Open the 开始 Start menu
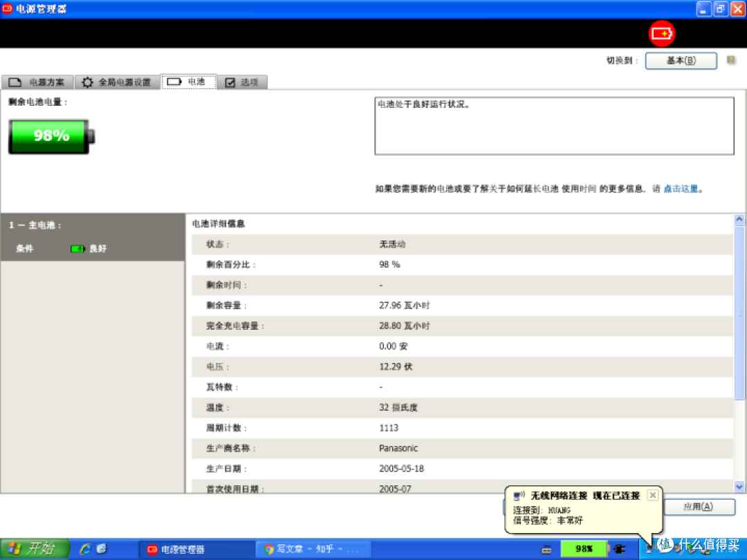Viewport: 747px width, 560px height. 35,549
